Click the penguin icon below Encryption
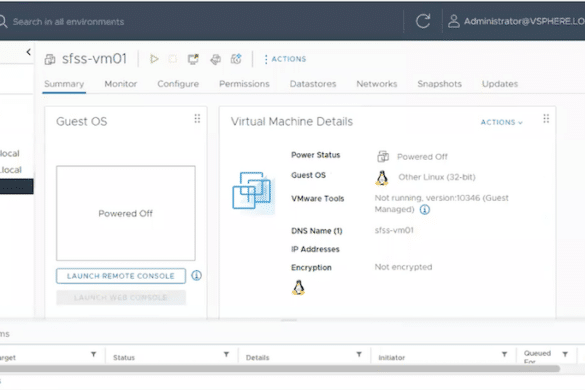This screenshot has width=585, height=390. click(x=298, y=288)
